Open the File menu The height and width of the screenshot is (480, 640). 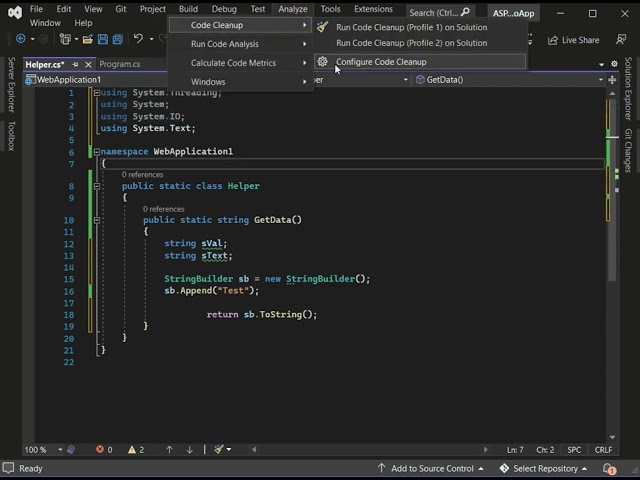point(36,9)
